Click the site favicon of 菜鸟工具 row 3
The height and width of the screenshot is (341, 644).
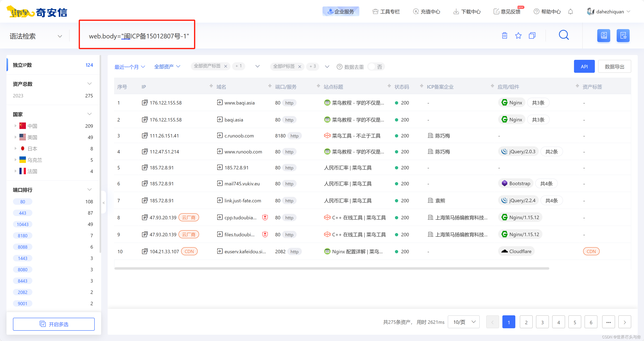[x=327, y=135]
